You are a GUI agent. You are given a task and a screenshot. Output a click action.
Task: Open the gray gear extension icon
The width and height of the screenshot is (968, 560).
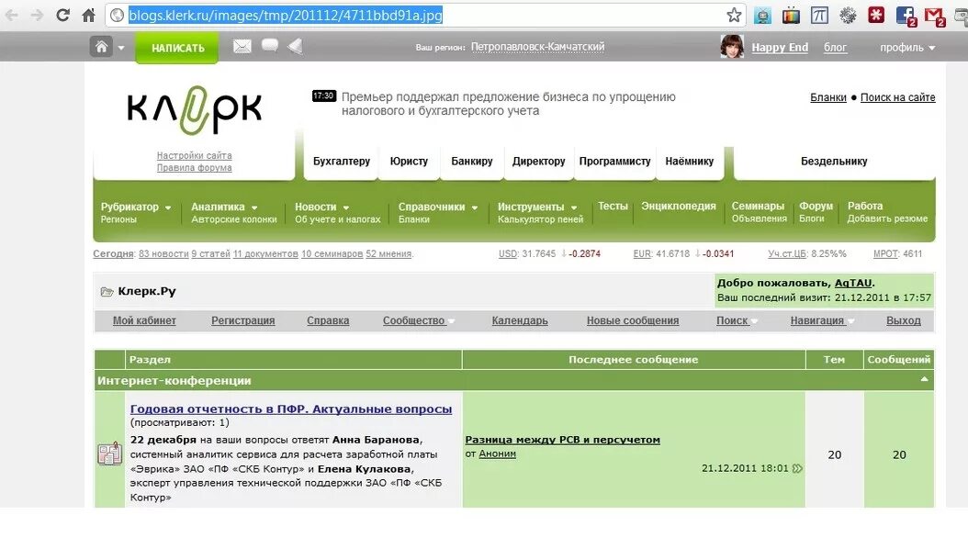point(848,16)
